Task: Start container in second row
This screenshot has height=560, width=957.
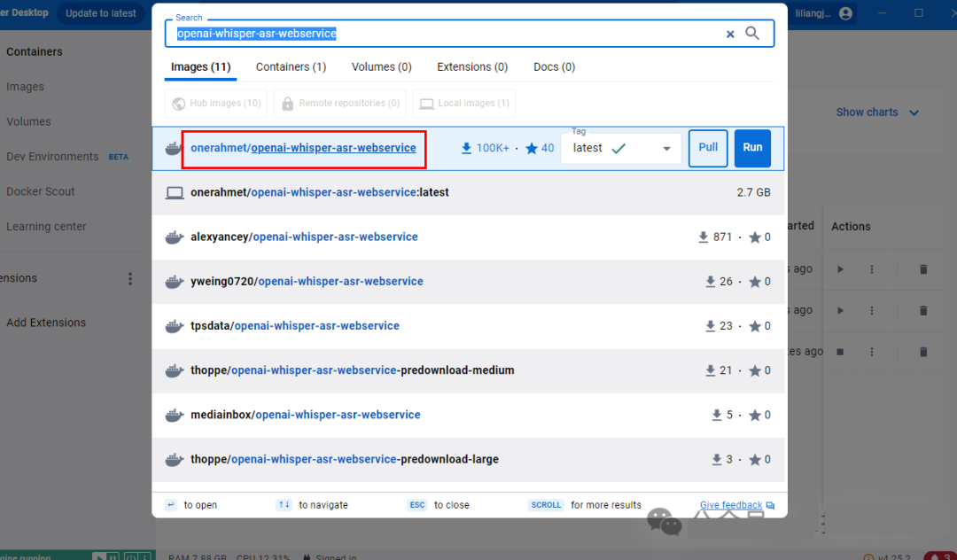Action: pyautogui.click(x=840, y=310)
